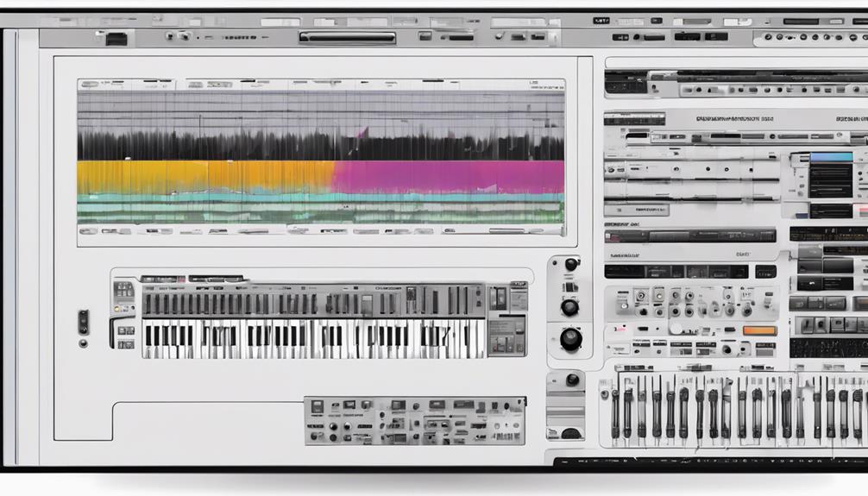Viewport: 868px width, 496px height.
Task: Select the middle knob in the knob strip
Action: 569,307
